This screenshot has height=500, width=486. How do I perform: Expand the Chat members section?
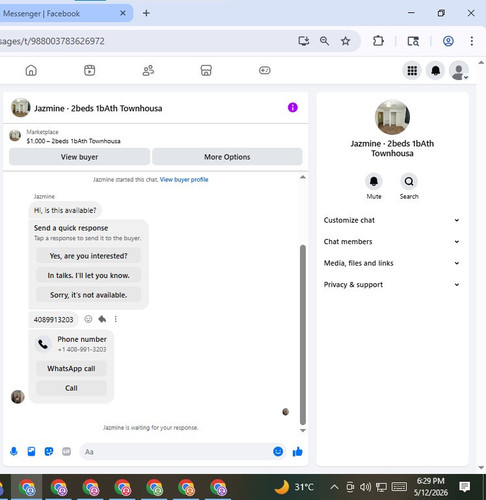[392, 242]
